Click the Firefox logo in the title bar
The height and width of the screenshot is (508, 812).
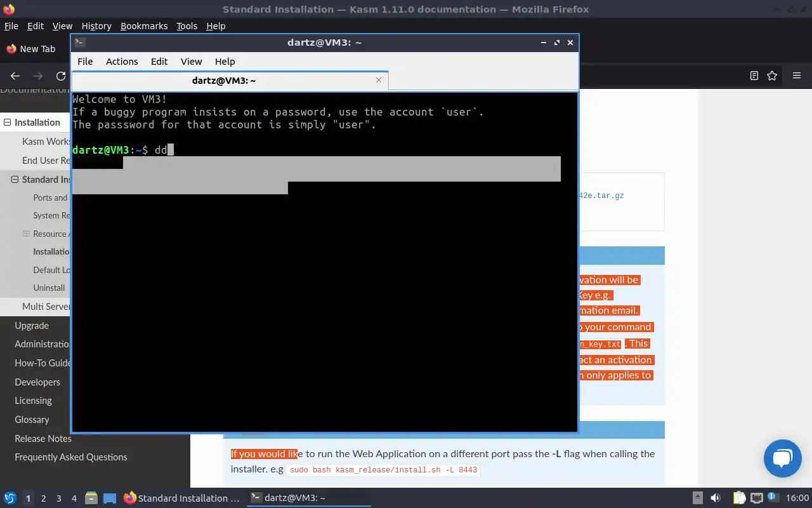pos(9,10)
